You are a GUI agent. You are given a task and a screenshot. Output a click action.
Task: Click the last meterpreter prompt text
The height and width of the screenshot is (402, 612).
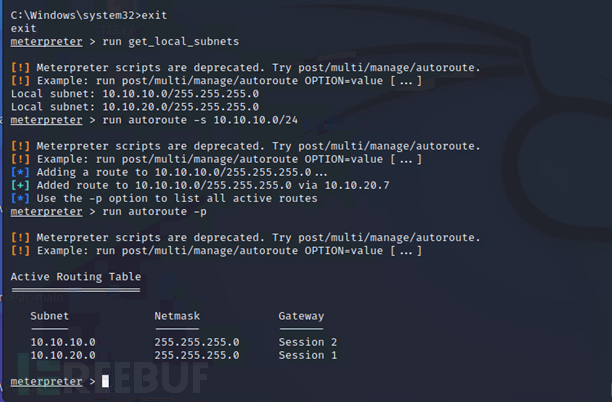(46, 381)
